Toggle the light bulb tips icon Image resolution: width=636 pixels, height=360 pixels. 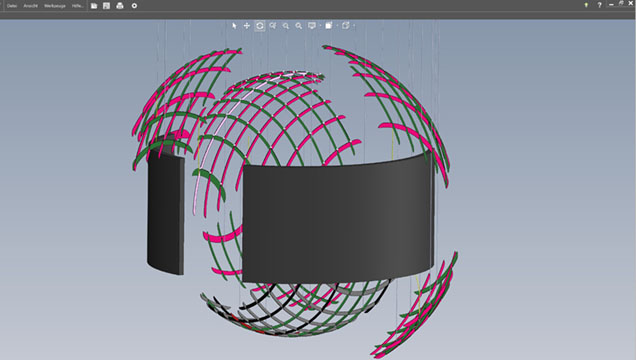(586, 5)
